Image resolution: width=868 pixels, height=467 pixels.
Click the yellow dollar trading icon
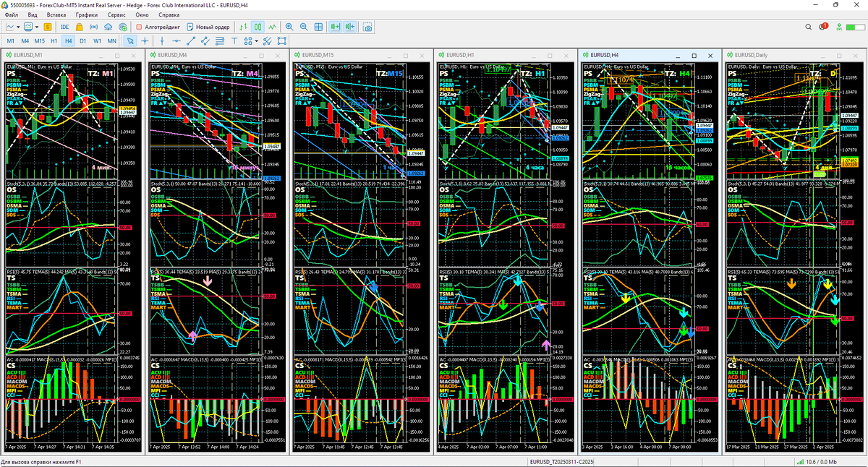(48, 26)
